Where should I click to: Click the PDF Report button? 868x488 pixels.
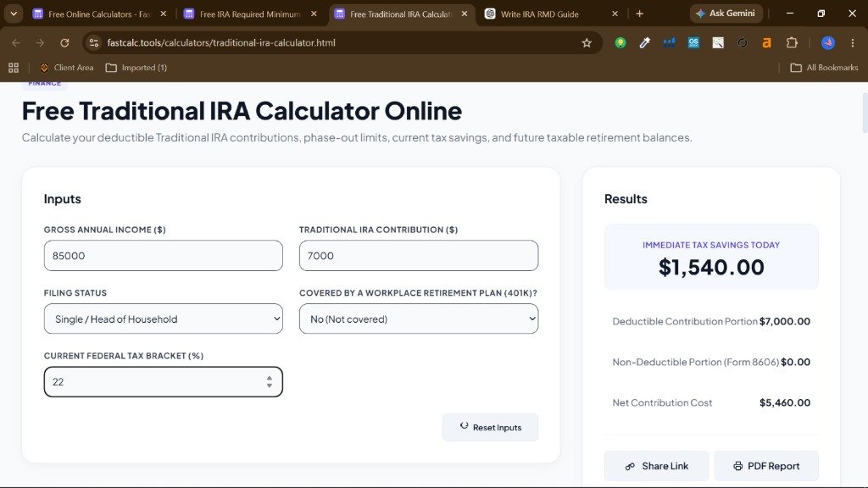click(x=766, y=466)
